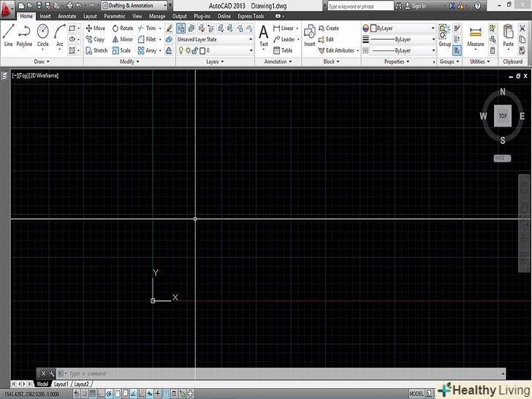The width and height of the screenshot is (532, 399).
Task: Click the Group objects icon
Action: click(444, 34)
